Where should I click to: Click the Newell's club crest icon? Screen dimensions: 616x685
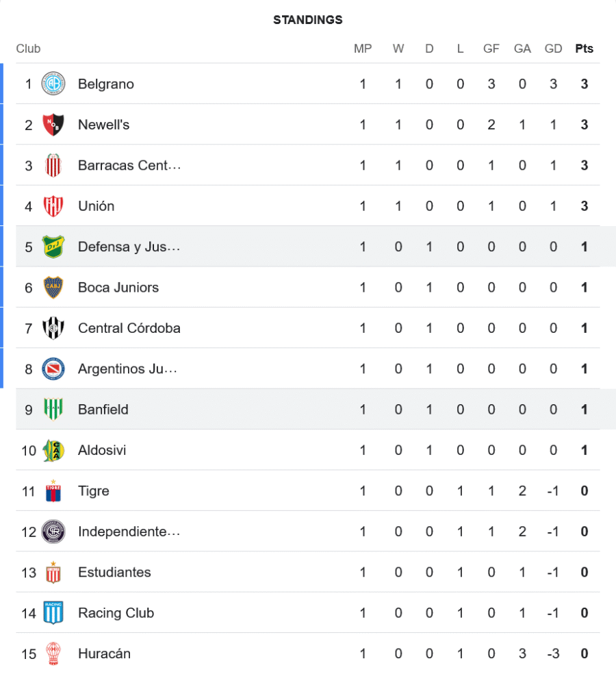click(53, 125)
